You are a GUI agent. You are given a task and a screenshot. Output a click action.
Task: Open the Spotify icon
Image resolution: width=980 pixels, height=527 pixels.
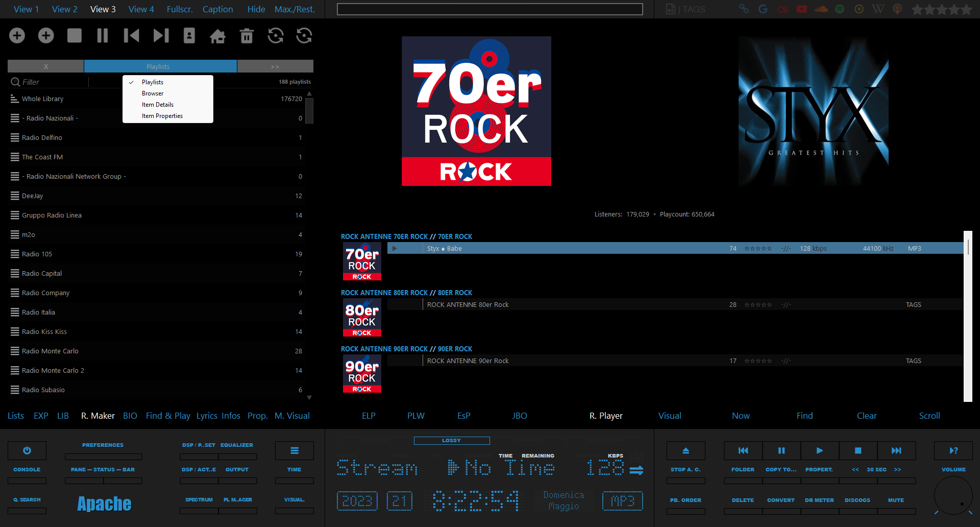(840, 9)
